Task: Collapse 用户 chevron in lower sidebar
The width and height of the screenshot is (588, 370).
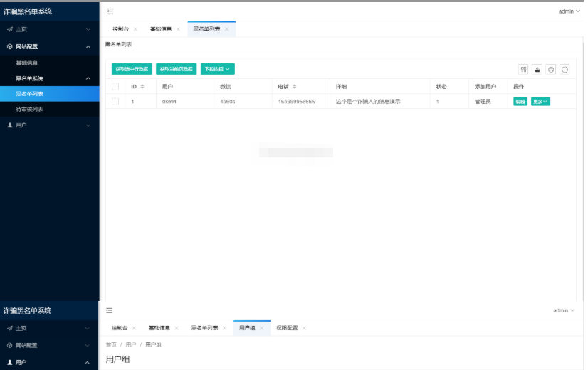Action: tap(88, 362)
